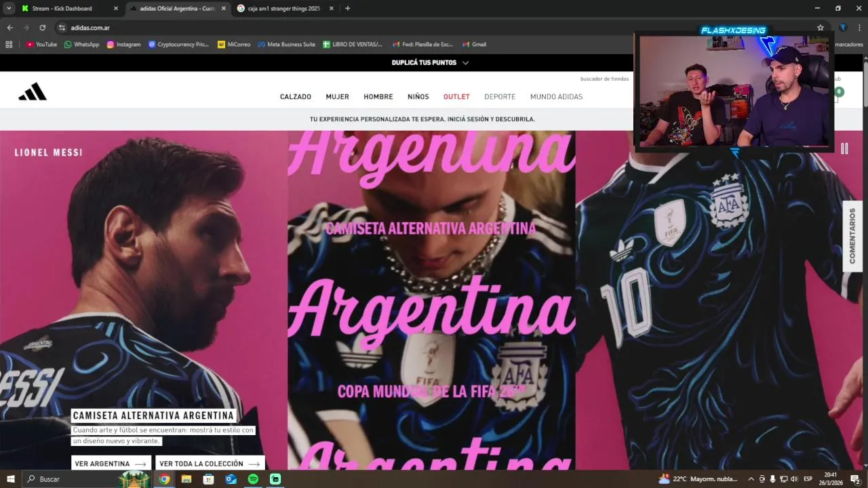Viewport: 868px width, 488px height.
Task: Open the WhatsApp bookmark
Action: click(x=81, y=44)
